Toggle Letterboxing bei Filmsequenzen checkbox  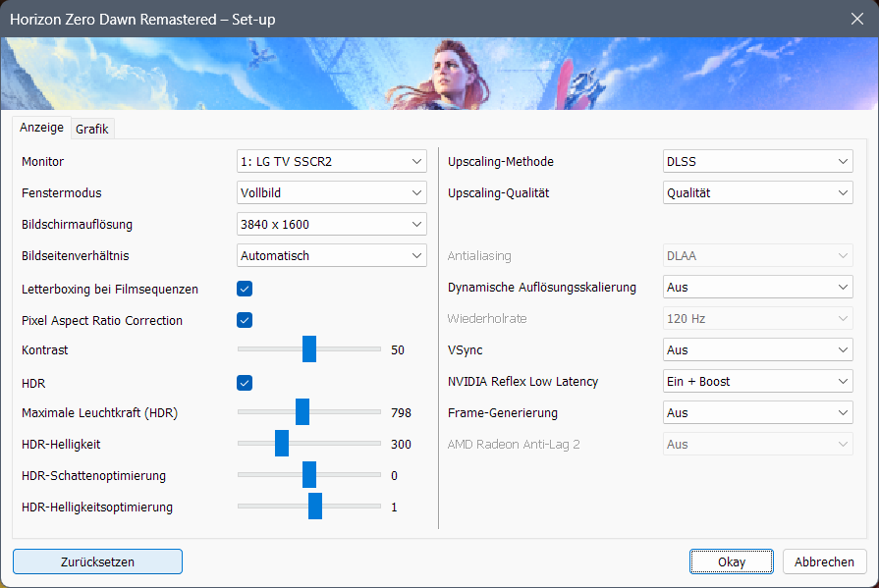(245, 289)
